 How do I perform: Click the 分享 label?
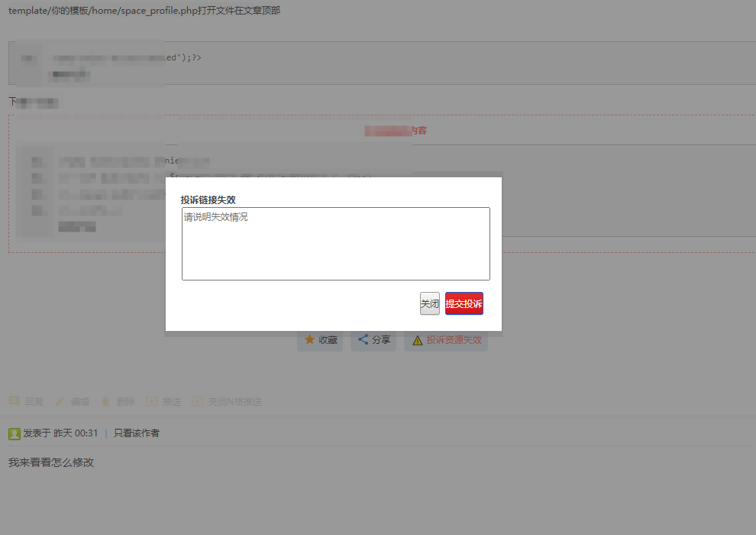pyautogui.click(x=381, y=340)
